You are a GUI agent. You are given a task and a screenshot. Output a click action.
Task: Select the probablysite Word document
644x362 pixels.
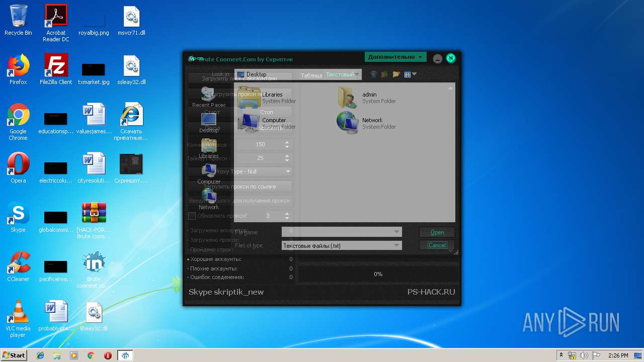tap(56, 316)
